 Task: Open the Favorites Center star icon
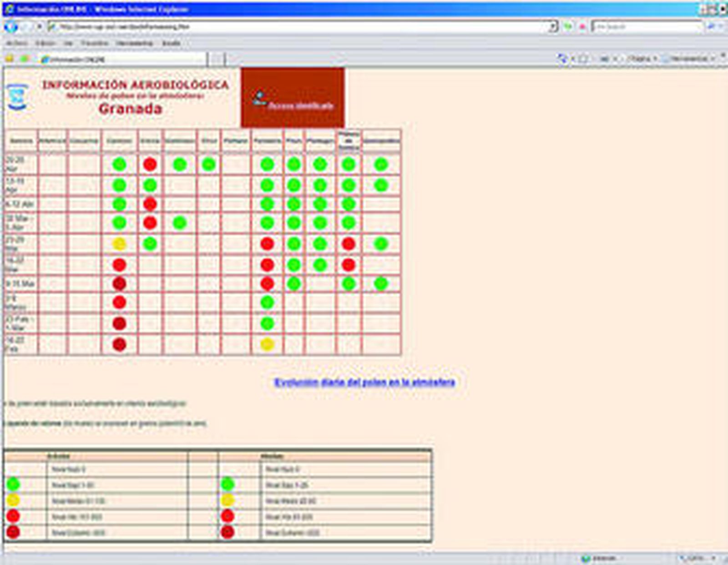click(x=10, y=59)
